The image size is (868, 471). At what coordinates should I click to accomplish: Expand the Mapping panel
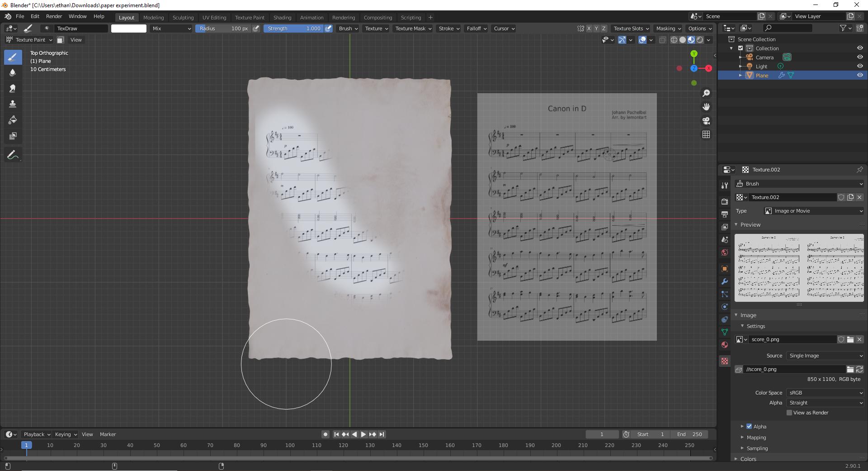click(x=756, y=438)
